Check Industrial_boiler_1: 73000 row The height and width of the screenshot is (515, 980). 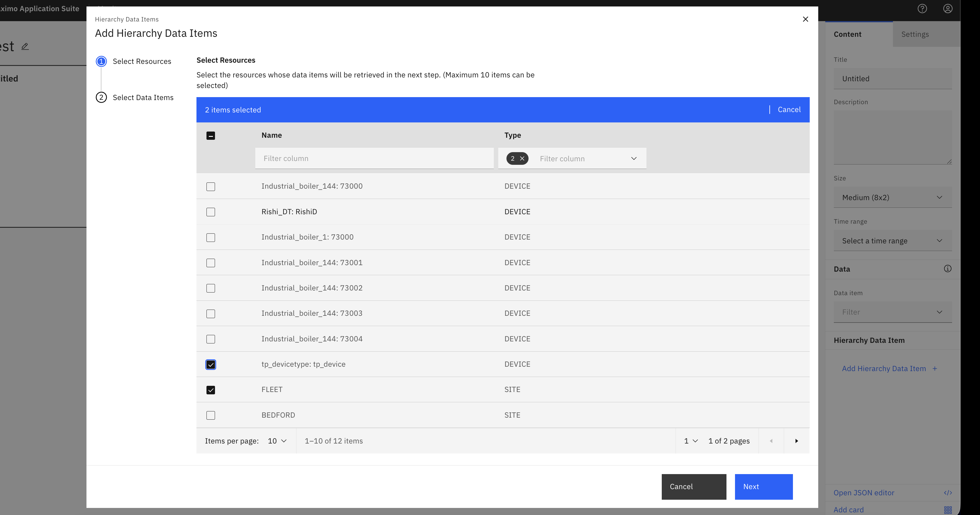click(x=211, y=237)
